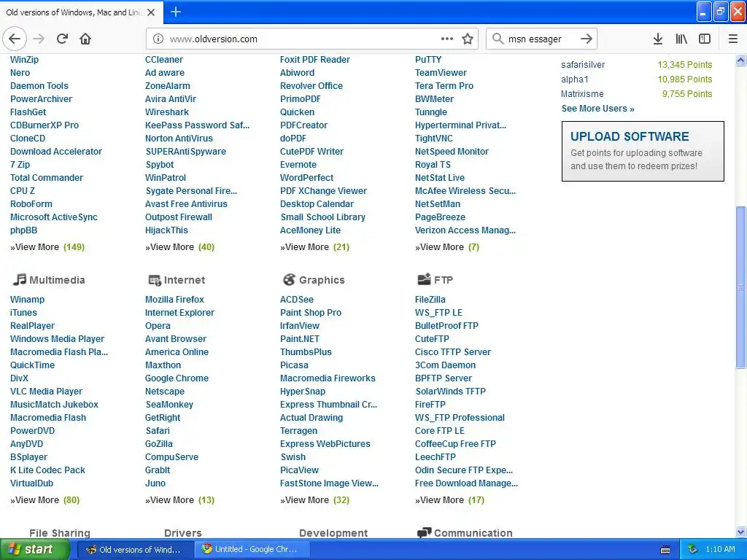View More utilities list (149)

pyautogui.click(x=47, y=247)
